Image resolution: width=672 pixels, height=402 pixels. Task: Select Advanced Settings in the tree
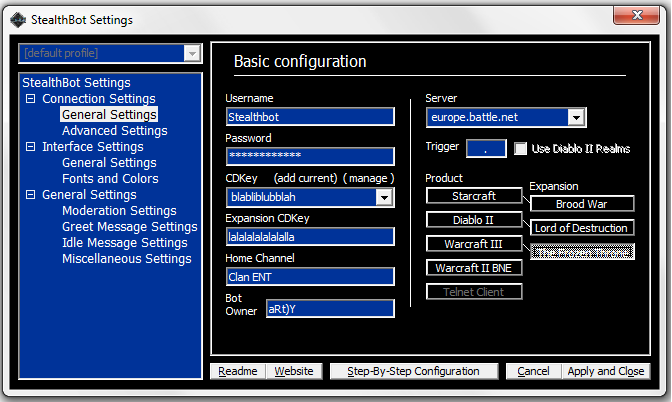point(114,131)
